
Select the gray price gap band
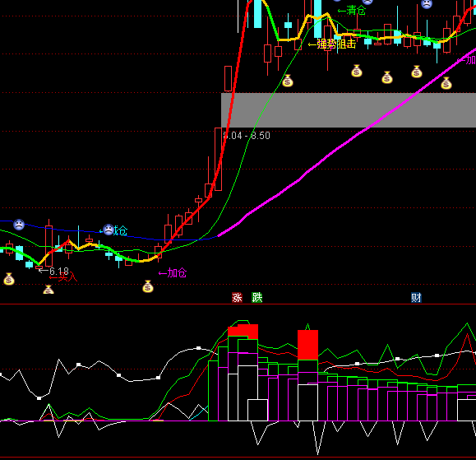(x=349, y=110)
